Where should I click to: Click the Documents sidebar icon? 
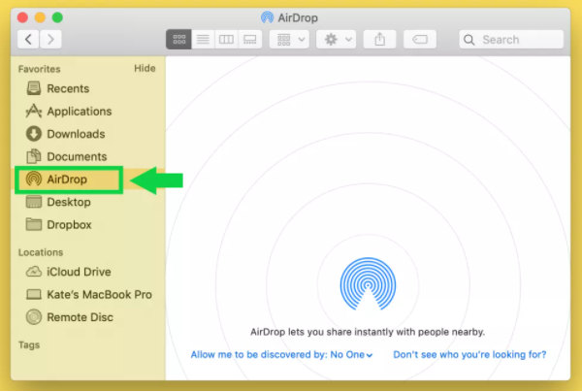tap(34, 156)
